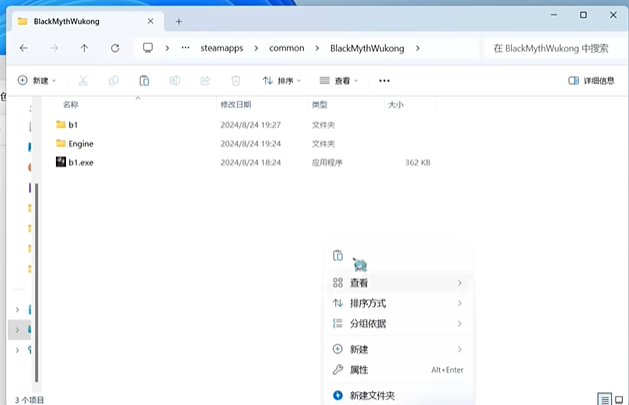Click the Engine folder icon
The height and width of the screenshot is (405, 629).
pos(61,143)
